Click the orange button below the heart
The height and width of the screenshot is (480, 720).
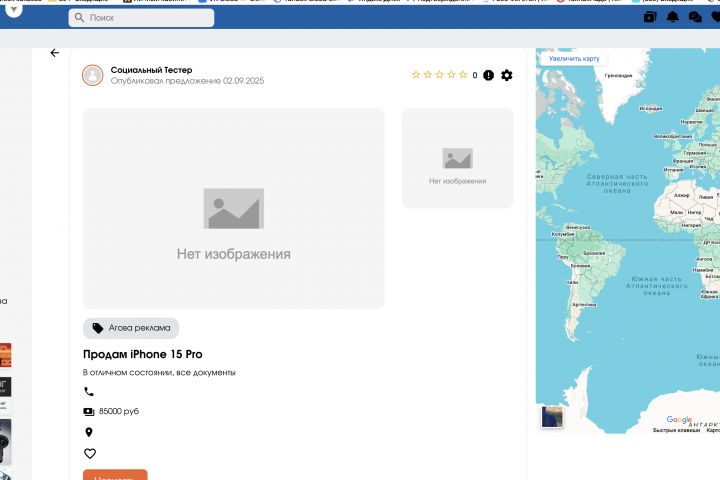click(x=115, y=474)
